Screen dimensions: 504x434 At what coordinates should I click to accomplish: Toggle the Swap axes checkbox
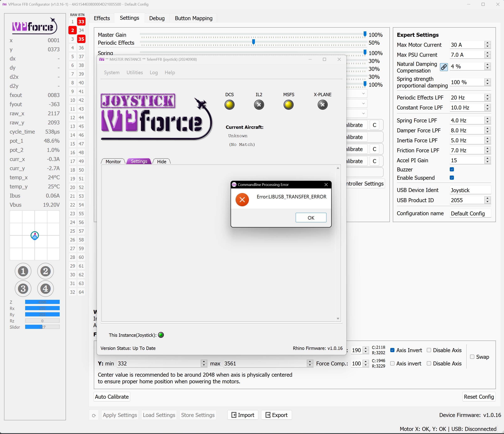(x=472, y=357)
